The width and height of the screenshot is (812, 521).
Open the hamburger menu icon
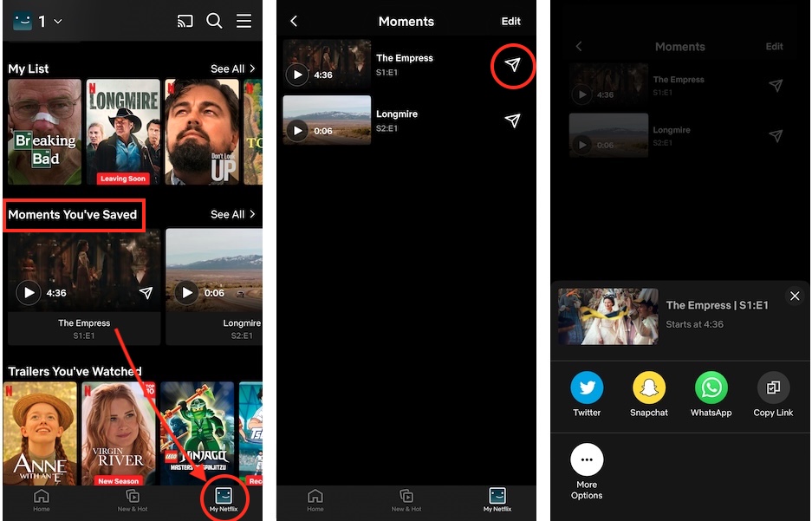(244, 21)
